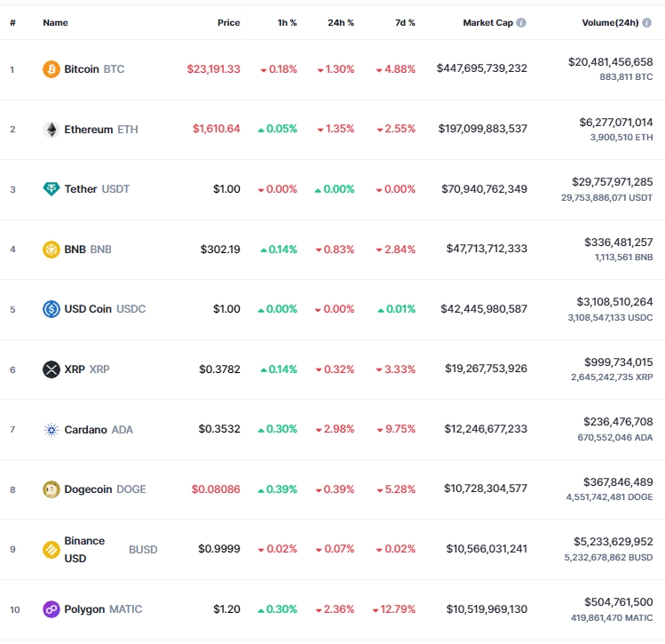
Task: Click the XRP logo icon
Action: point(51,370)
